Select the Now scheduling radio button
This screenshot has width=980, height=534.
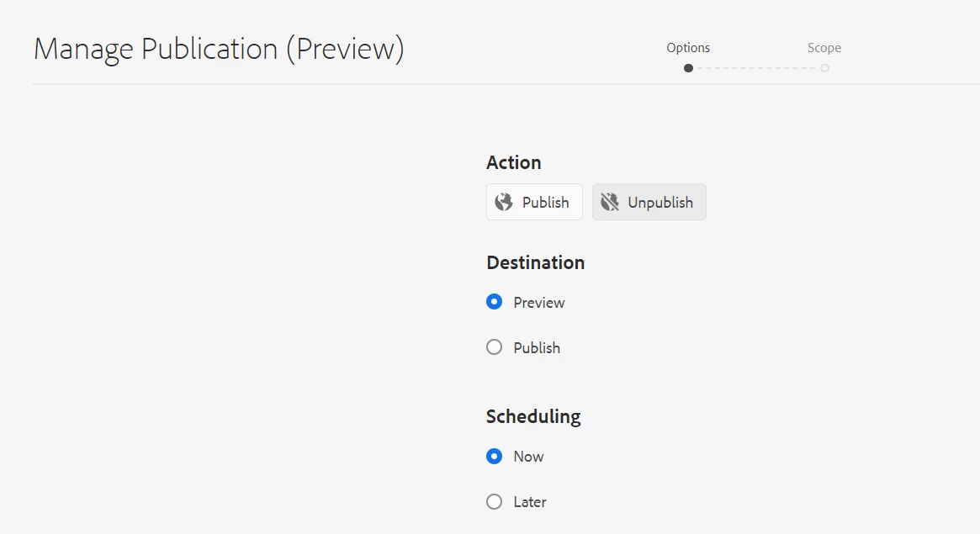(495, 457)
